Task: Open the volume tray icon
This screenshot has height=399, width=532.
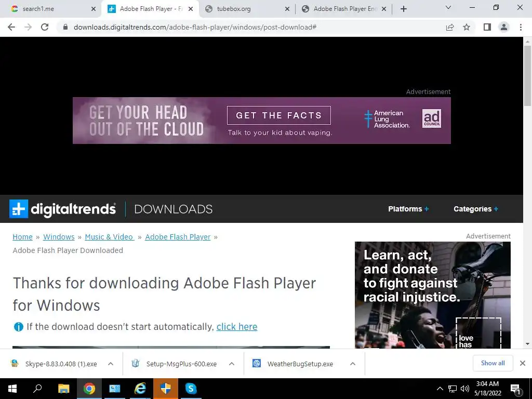Action: coord(465,389)
